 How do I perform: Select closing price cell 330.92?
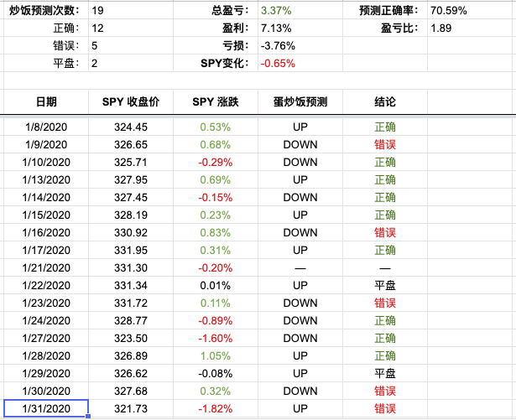tap(130, 232)
